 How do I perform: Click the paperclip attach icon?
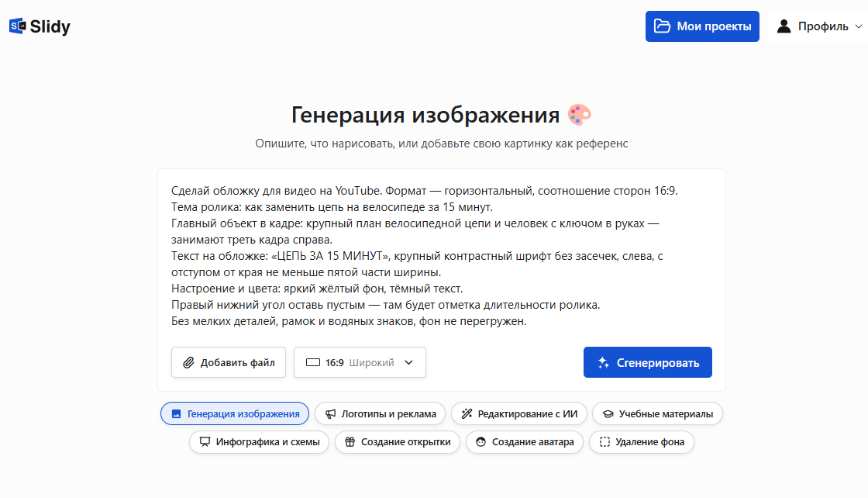coord(189,362)
